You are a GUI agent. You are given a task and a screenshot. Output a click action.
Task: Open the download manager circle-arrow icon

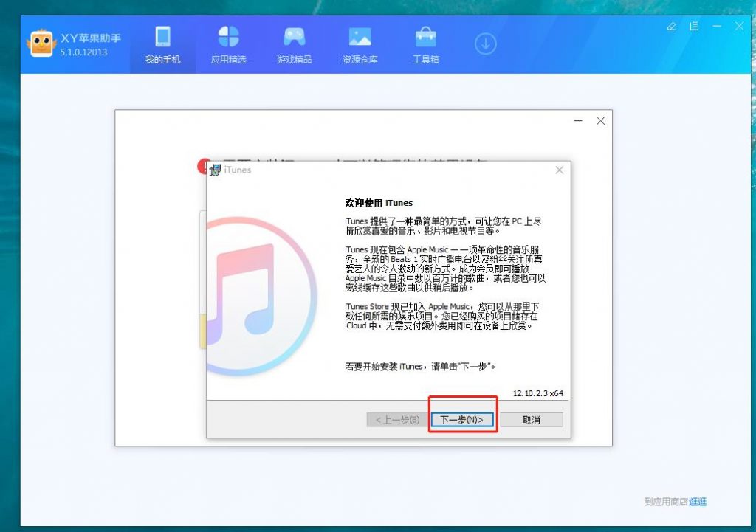tap(485, 44)
